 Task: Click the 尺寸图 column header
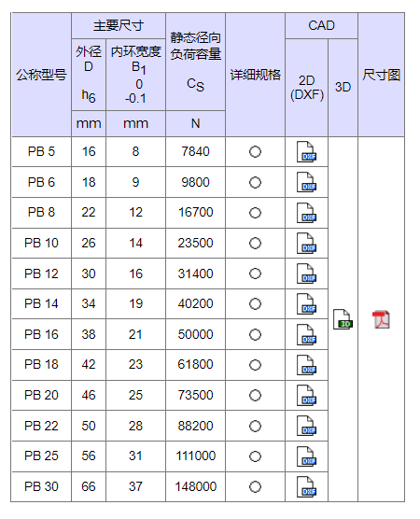[x=382, y=75]
